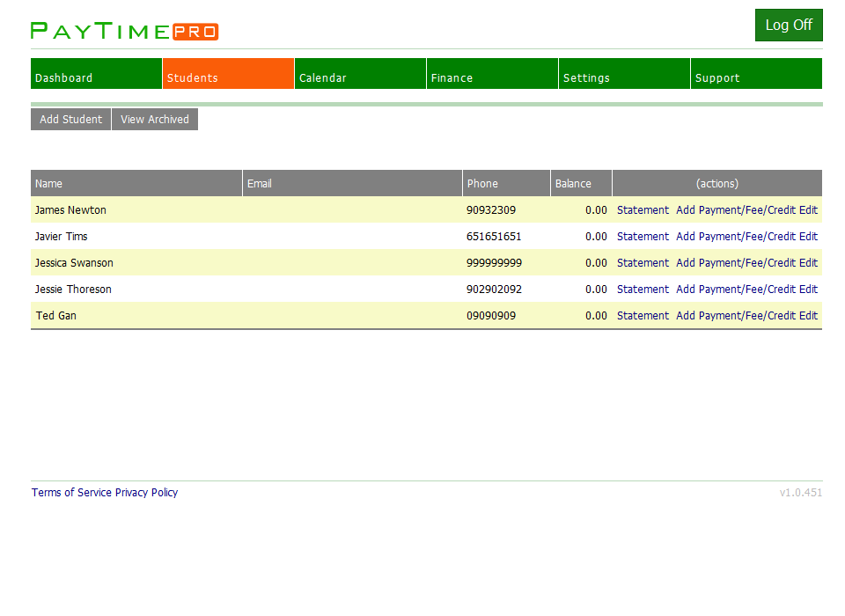Screen dimensions: 845x616
Task: Add Payment/Fee/Credit for Ted Gan
Action: pyautogui.click(x=736, y=316)
